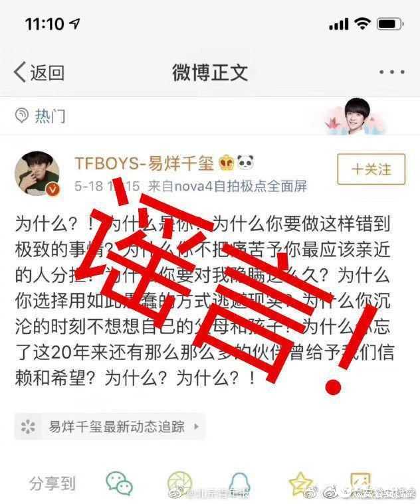Open the three-dot more options menu
This screenshot has width=420, height=504.
coord(391,72)
